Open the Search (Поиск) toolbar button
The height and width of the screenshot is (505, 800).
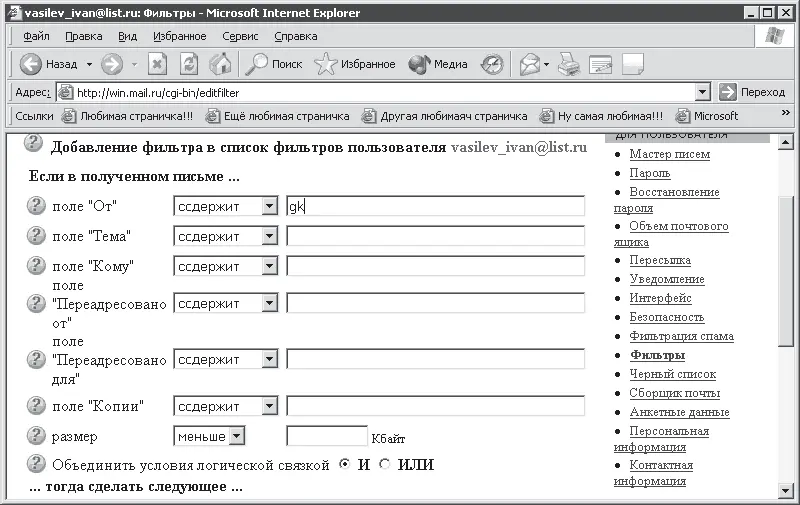pyautogui.click(x=273, y=64)
